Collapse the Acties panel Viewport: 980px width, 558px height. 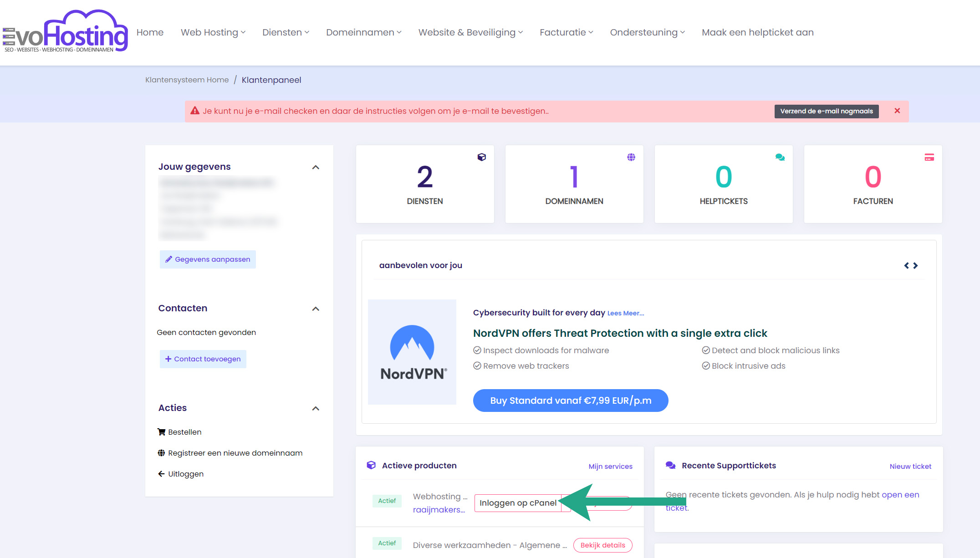click(316, 408)
